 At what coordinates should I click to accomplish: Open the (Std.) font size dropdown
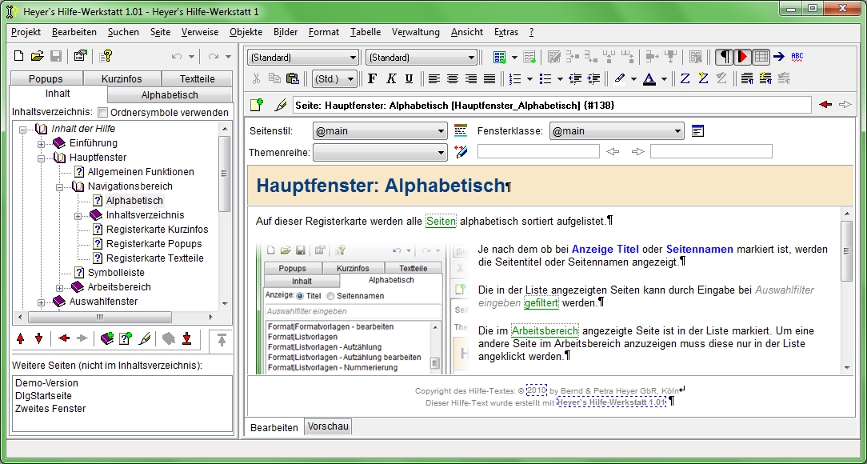point(334,79)
